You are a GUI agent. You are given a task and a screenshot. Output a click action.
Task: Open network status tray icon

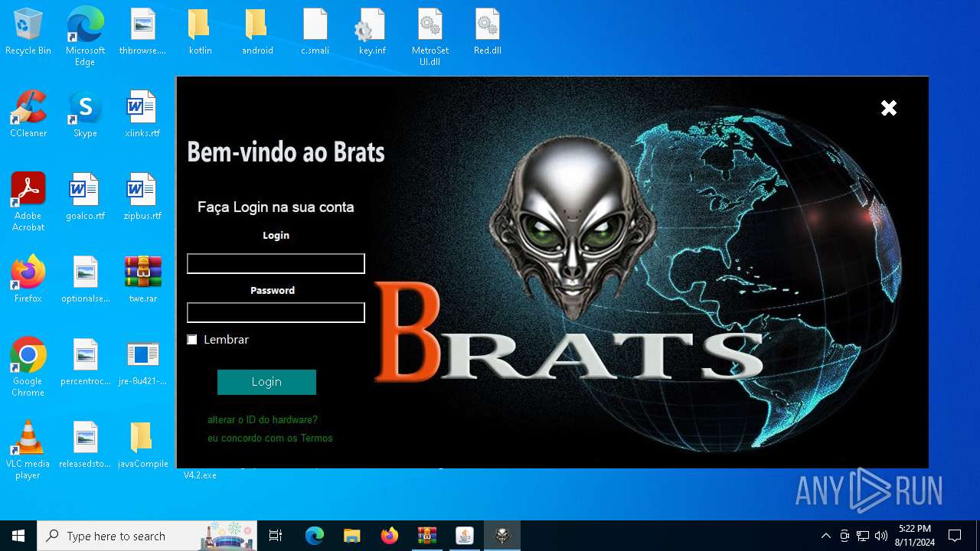pos(863,536)
